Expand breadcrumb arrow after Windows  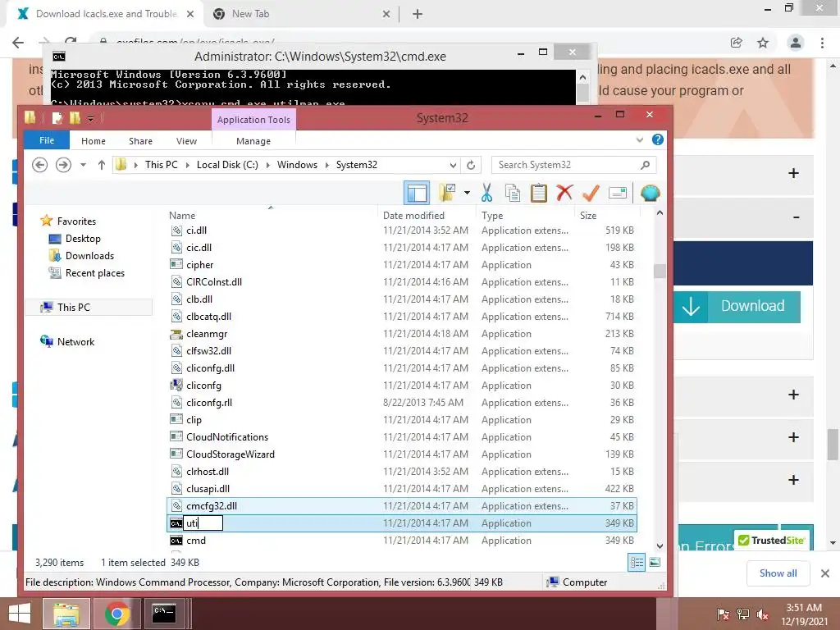[327, 165]
